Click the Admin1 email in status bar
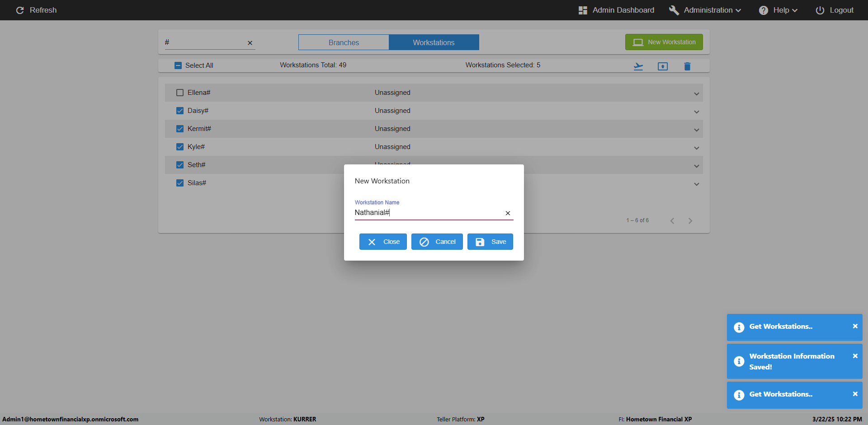868x425 pixels. click(71, 419)
